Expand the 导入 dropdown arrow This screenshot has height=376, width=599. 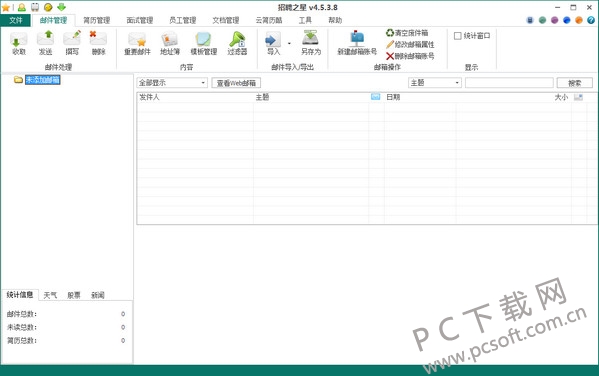click(289, 43)
